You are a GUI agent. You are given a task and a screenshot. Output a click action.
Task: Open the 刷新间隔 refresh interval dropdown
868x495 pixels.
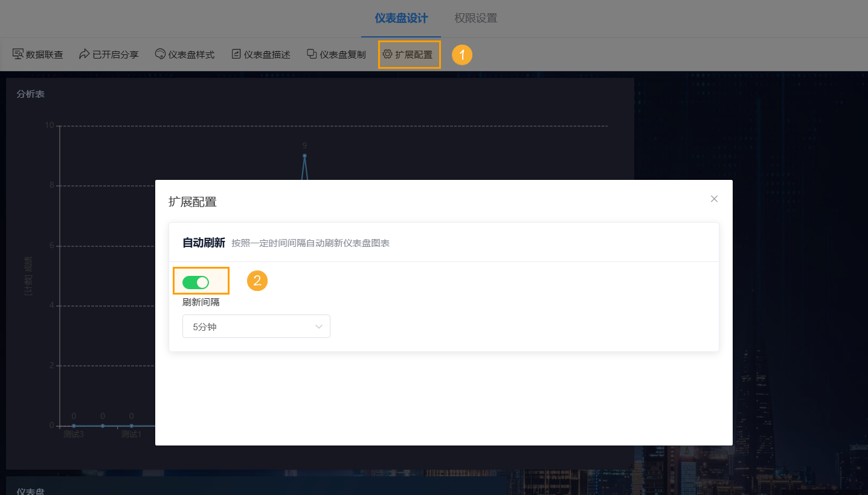coord(256,326)
